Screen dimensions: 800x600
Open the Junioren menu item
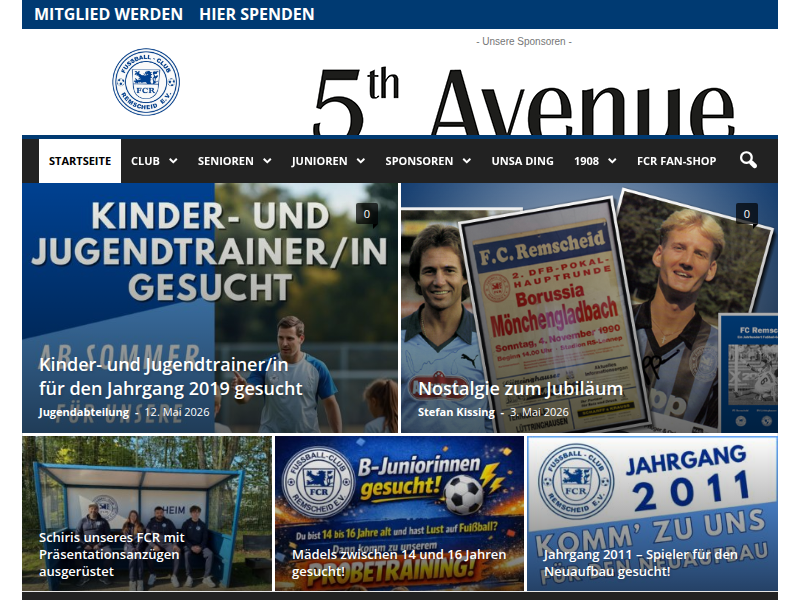[x=319, y=161]
